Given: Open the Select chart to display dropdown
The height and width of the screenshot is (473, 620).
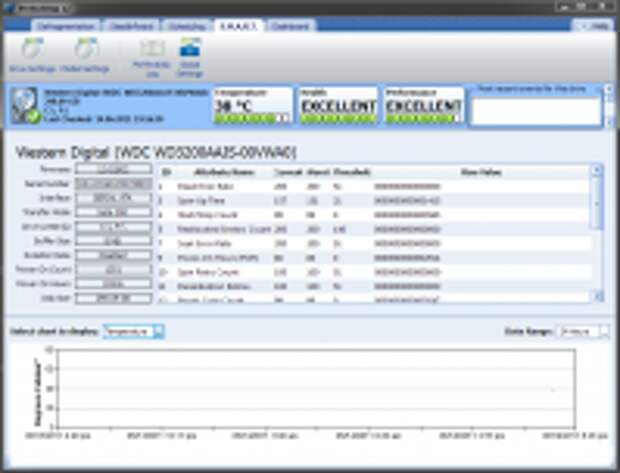Looking at the screenshot, I should click(134, 331).
